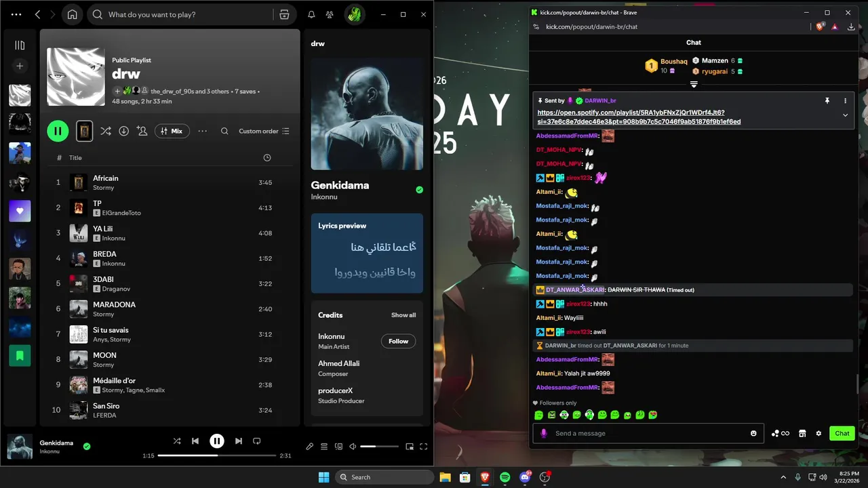Enter Spotify full screen mode
This screenshot has height=488, width=868.
(424, 446)
